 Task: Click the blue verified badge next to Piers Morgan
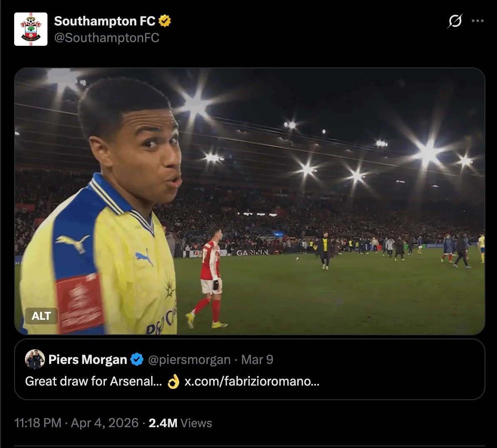136,359
